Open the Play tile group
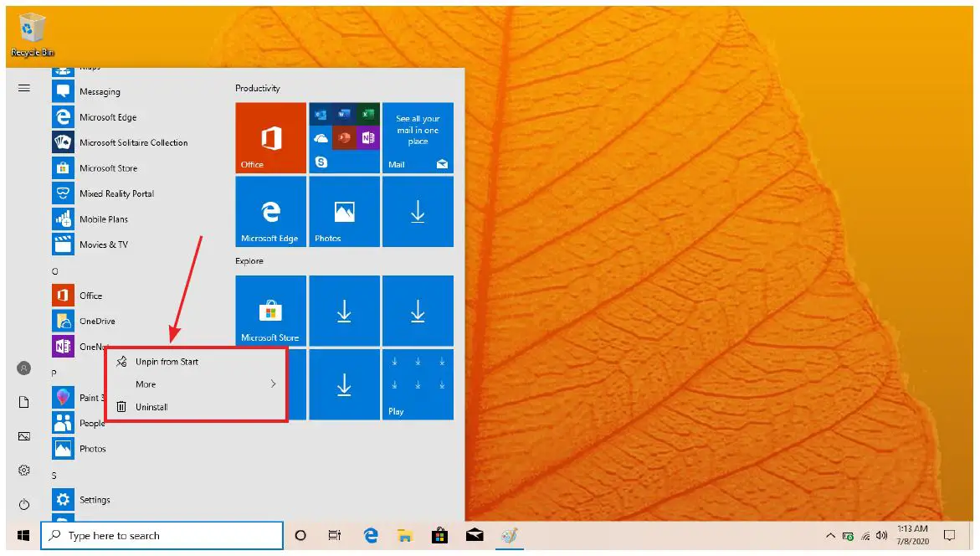 tap(418, 384)
